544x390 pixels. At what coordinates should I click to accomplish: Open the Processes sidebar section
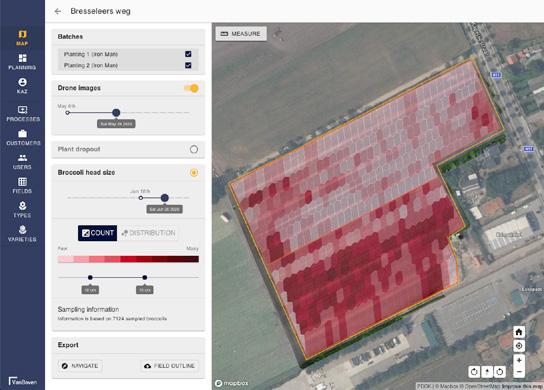[23, 113]
